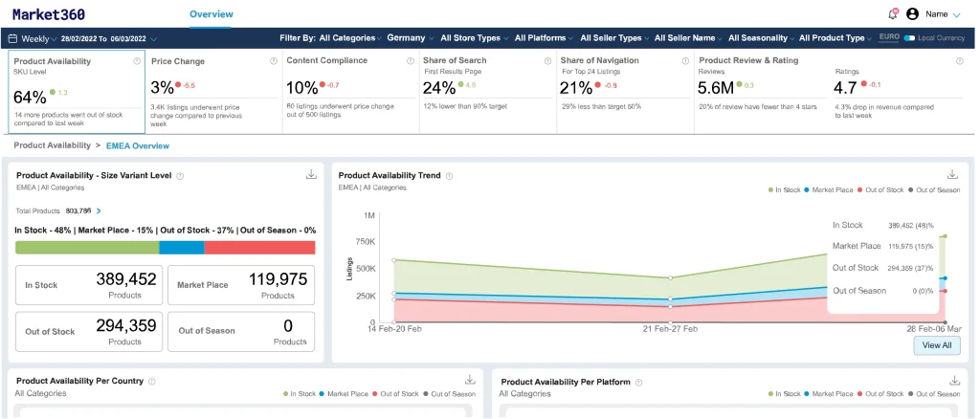Download the Per Country availability chart

[470, 380]
